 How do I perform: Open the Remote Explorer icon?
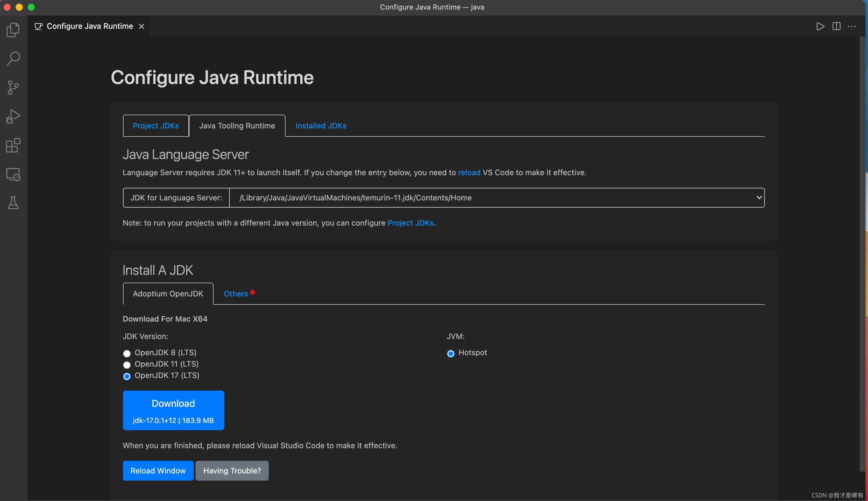(13, 175)
